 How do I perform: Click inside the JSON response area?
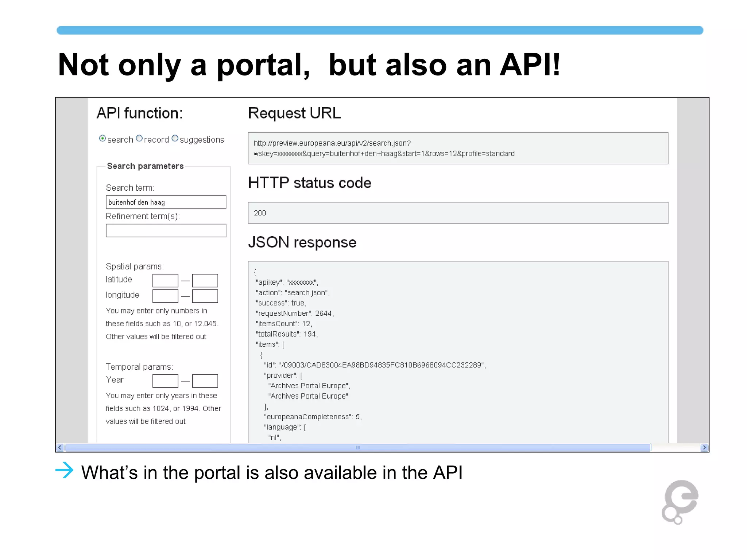pyautogui.click(x=458, y=352)
